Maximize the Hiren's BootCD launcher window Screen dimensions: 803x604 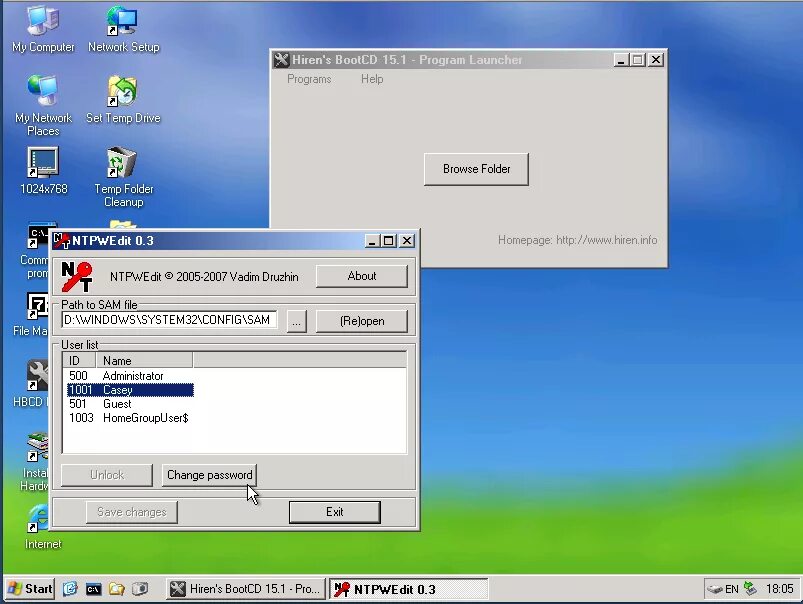pos(638,60)
